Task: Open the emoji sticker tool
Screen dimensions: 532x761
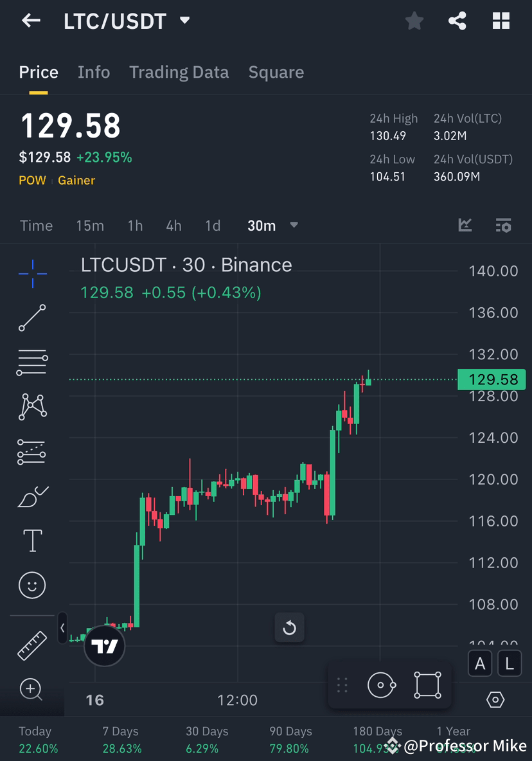Action: point(32,585)
